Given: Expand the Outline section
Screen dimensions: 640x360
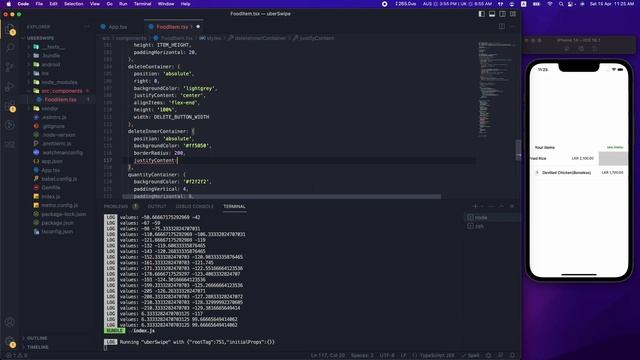Looking at the screenshot, I should click(x=37, y=338).
